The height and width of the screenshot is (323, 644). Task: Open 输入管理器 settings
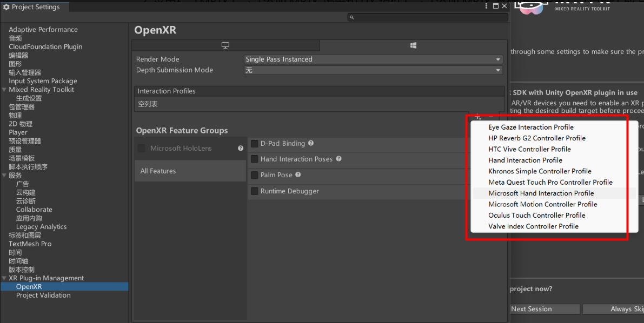pos(25,72)
